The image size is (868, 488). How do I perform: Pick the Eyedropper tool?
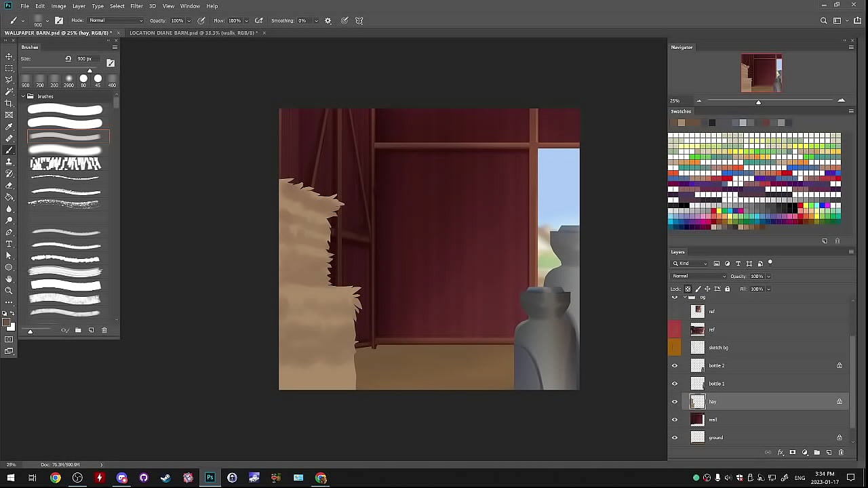tap(9, 127)
